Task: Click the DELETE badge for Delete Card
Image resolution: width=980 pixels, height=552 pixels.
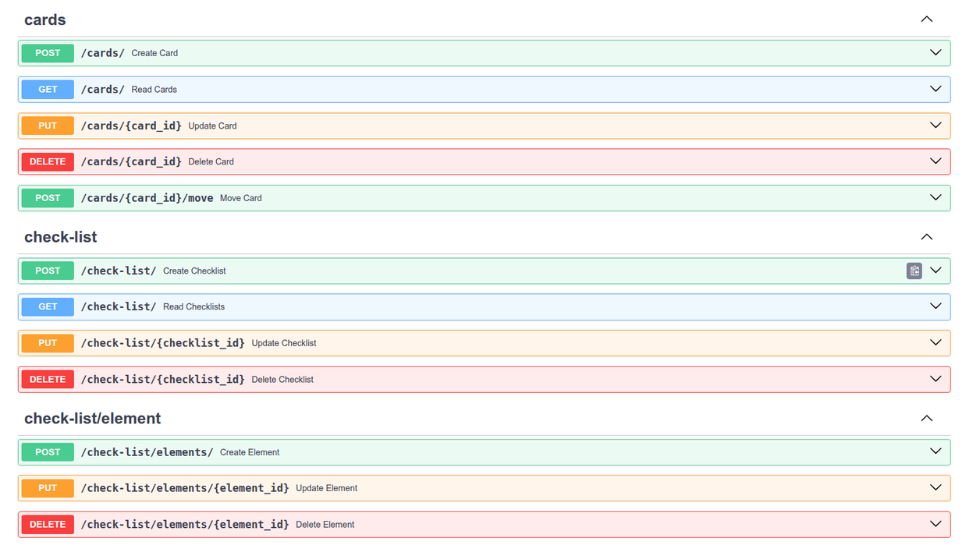Action: click(x=48, y=162)
